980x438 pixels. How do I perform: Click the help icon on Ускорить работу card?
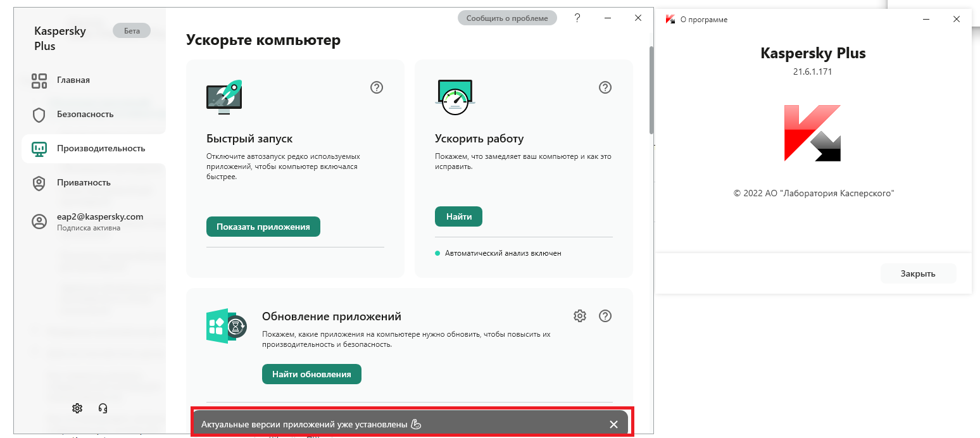click(605, 87)
